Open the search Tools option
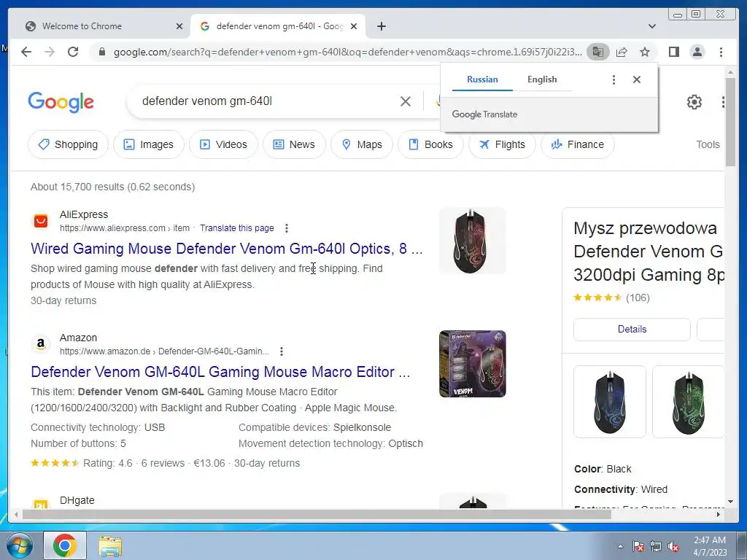 click(708, 144)
